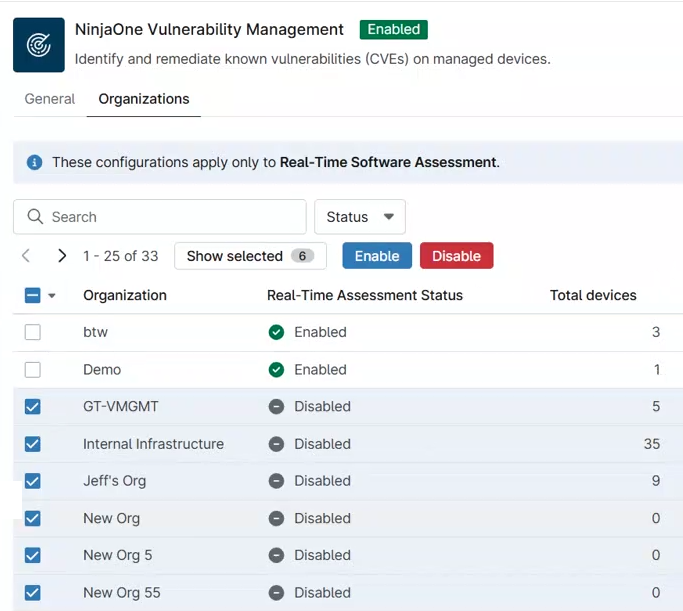Viewport: 683px width, 611px height.
Task: Click the organization name 'New Org 55'
Action: (x=122, y=593)
